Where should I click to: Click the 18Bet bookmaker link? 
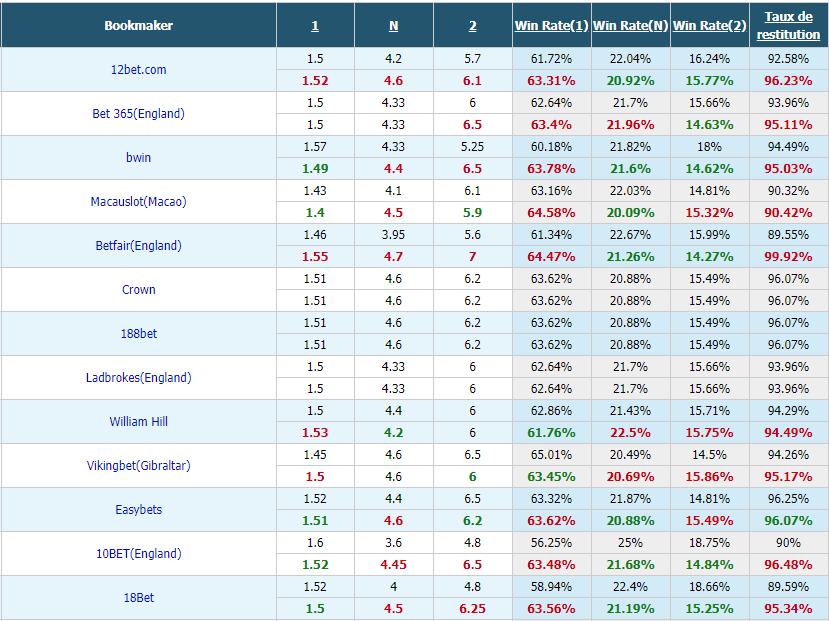tap(139, 598)
